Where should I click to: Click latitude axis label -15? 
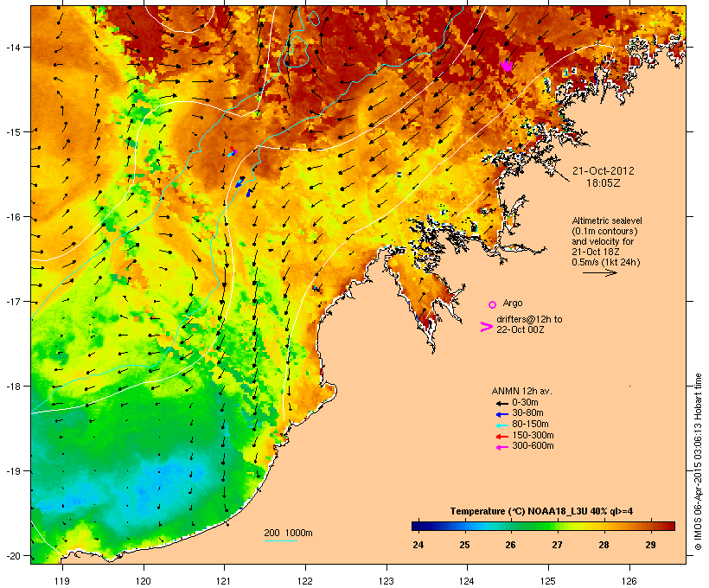pos(13,131)
